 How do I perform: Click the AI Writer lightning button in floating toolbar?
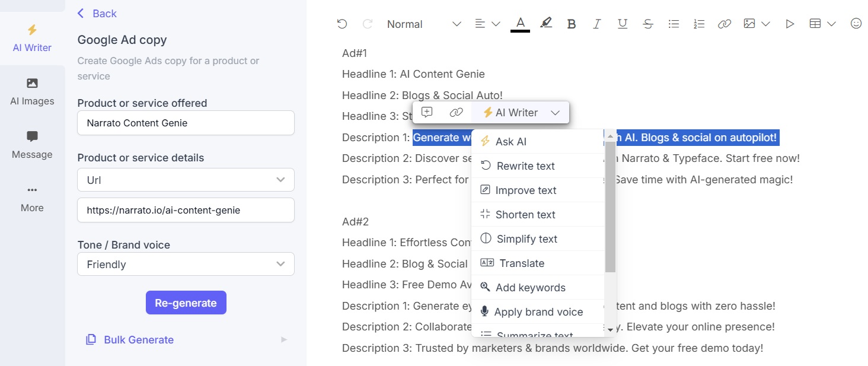510,112
